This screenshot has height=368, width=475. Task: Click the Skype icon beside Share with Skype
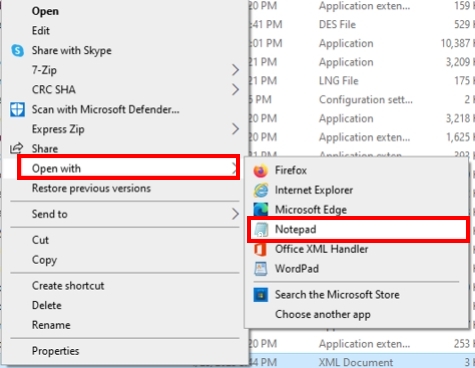[17, 51]
